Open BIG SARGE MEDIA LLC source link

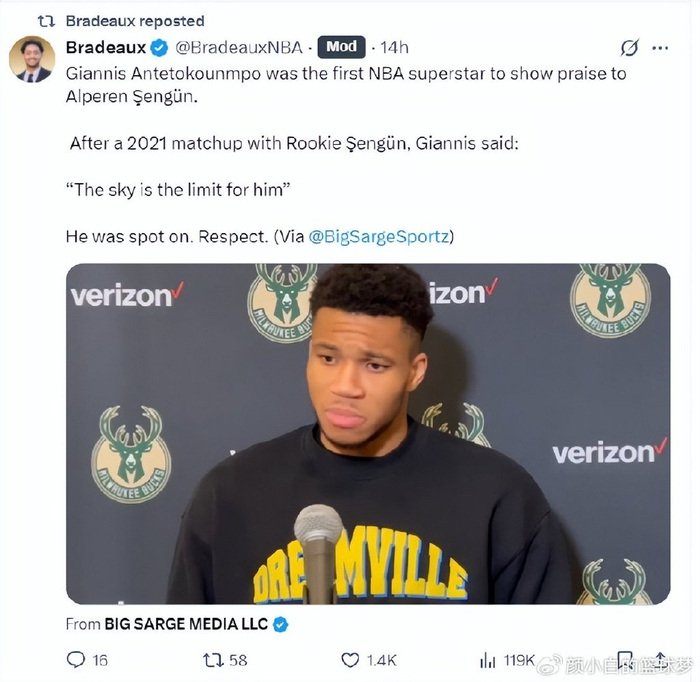click(x=187, y=624)
